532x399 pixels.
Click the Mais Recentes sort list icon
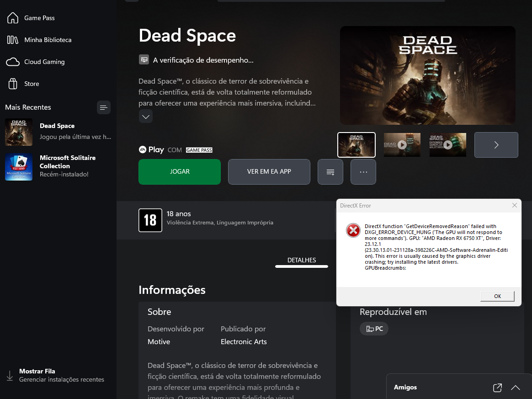[x=103, y=107]
